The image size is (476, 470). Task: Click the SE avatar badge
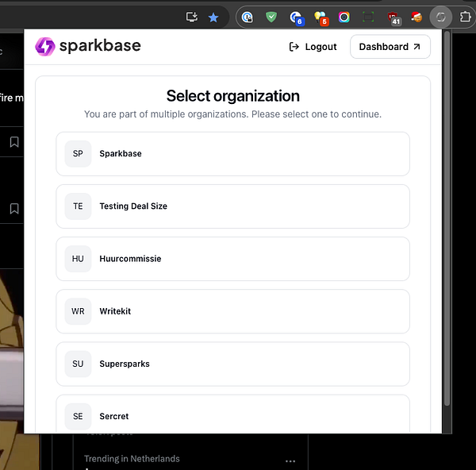tap(78, 417)
